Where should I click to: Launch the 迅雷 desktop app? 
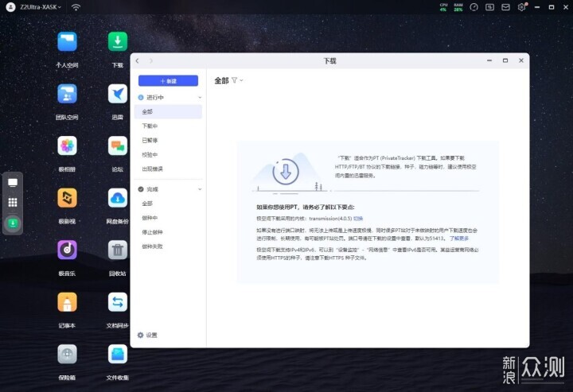118,94
